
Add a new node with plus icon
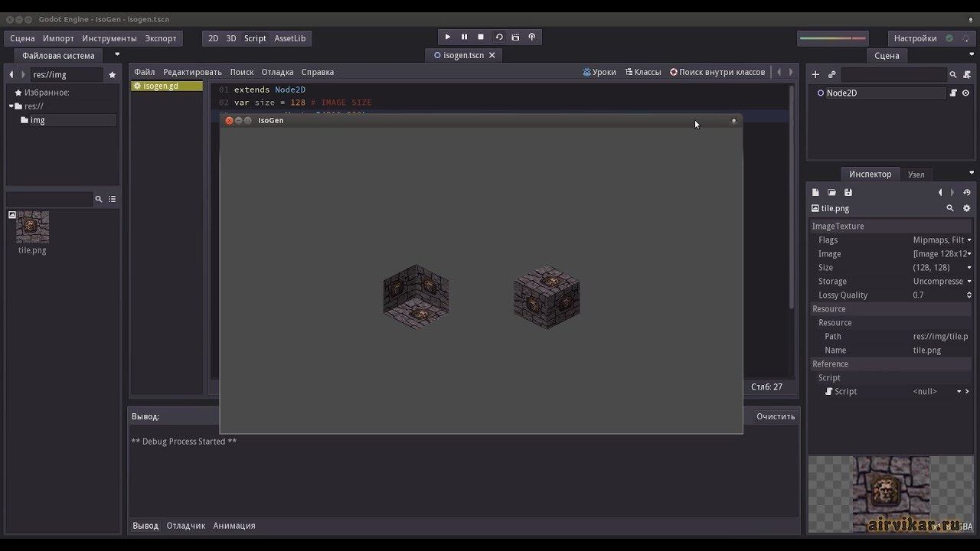(x=815, y=74)
